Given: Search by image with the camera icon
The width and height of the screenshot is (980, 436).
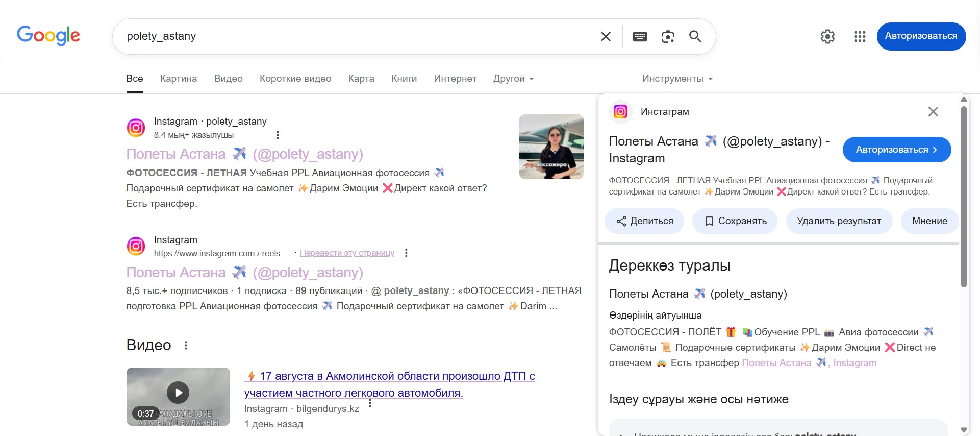Looking at the screenshot, I should pos(668,36).
